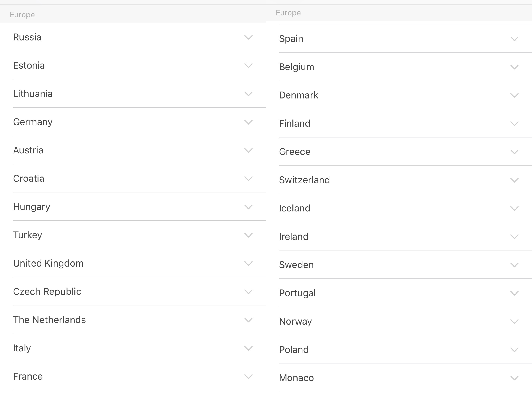532x399 pixels.
Task: Select the Portugal row label
Action: coord(297,293)
